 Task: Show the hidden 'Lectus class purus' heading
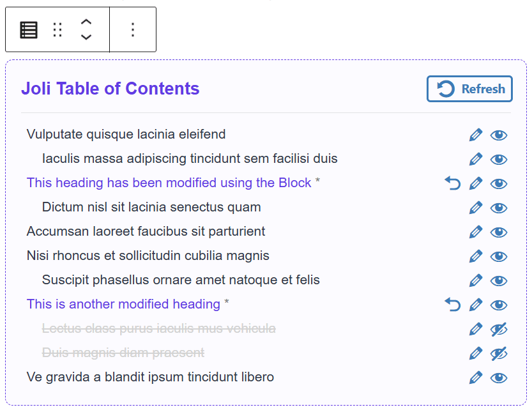[499, 329]
